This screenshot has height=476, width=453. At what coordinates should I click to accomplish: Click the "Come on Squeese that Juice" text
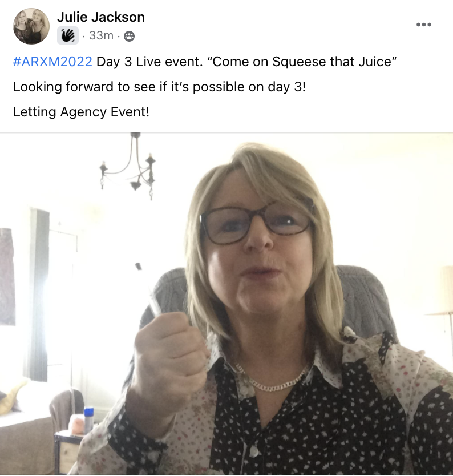point(302,62)
